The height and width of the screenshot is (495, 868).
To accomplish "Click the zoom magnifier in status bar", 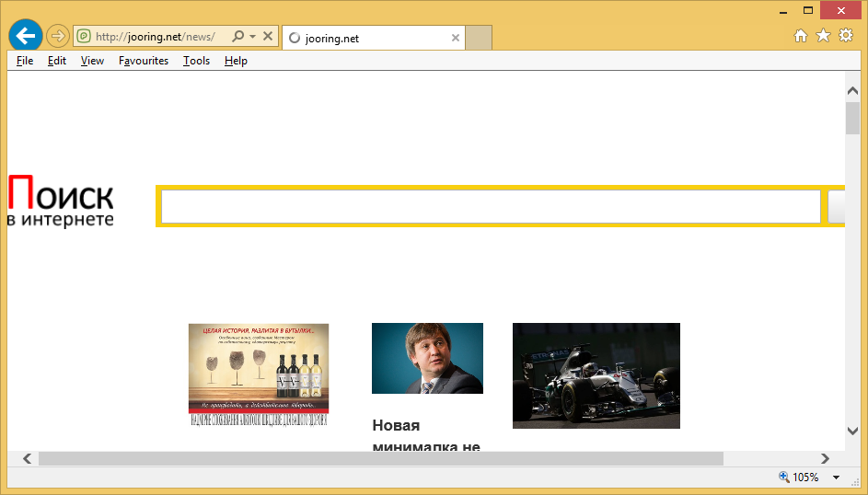I will [x=784, y=478].
